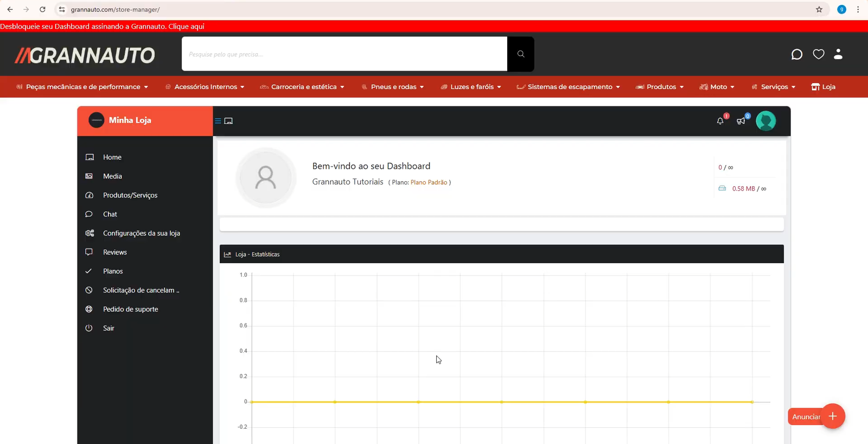Image resolution: width=868 pixels, height=444 pixels.
Task: Open the user account icon in header
Action: [x=838, y=54]
